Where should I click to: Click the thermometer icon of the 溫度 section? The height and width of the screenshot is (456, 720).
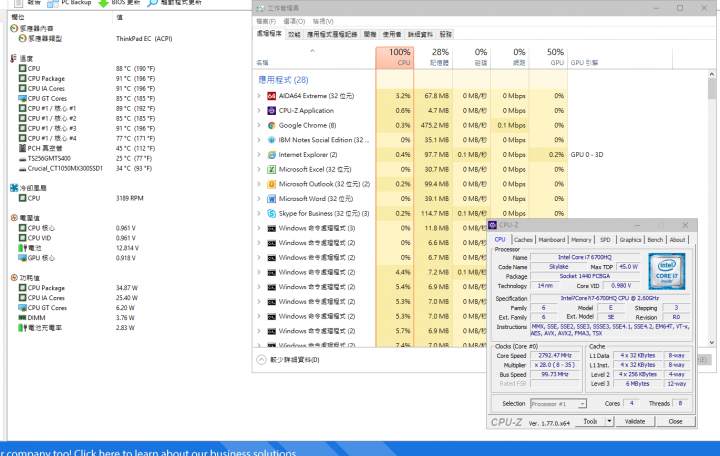[x=13, y=58]
